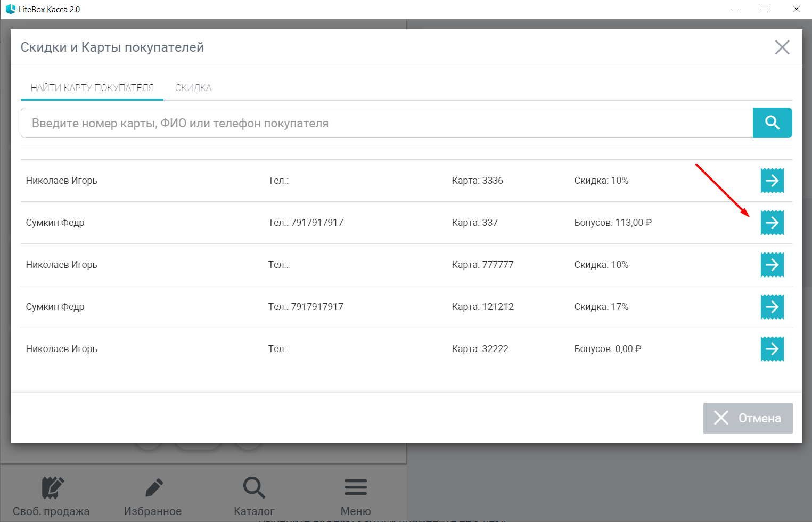Close the discounts dialog with X
The image size is (812, 522).
click(782, 47)
